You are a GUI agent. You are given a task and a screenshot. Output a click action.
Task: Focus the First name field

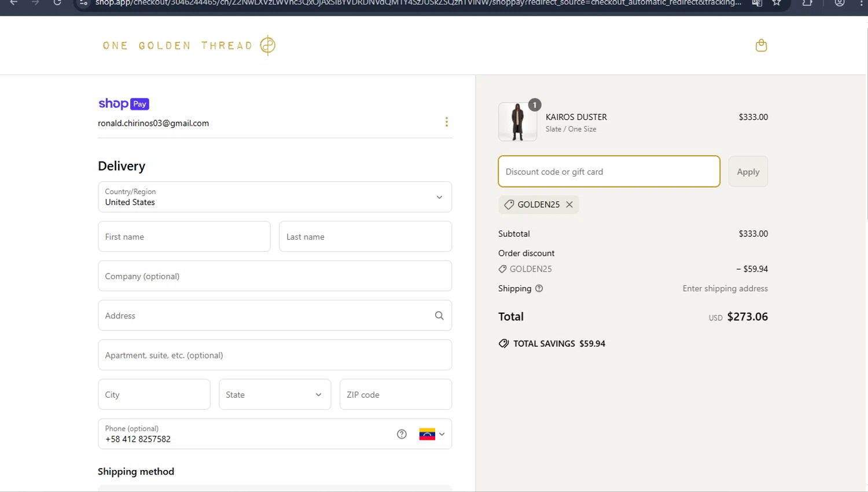click(184, 236)
